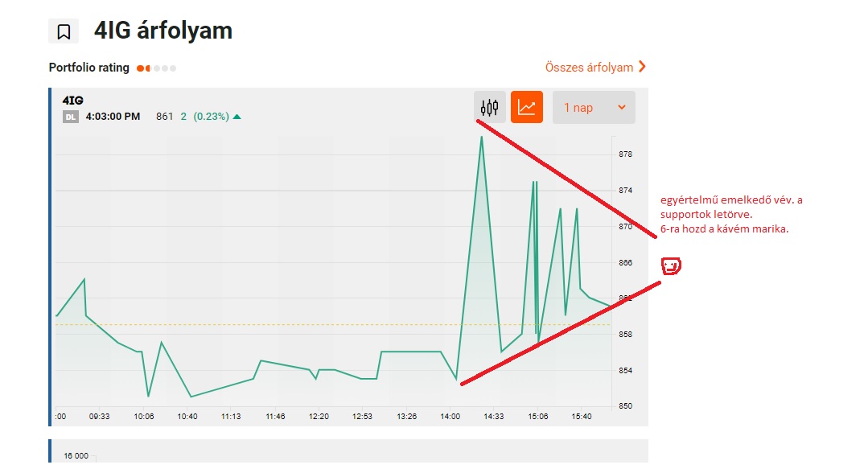
Task: Click the (0.23%) price change value
Action: pyautogui.click(x=210, y=117)
